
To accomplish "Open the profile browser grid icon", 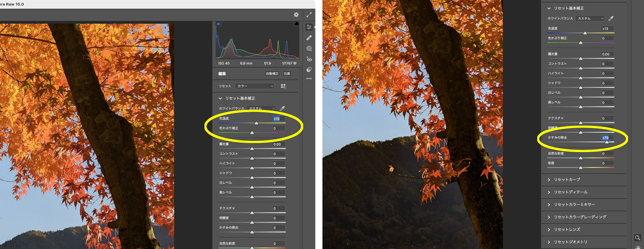I will point(283,86).
